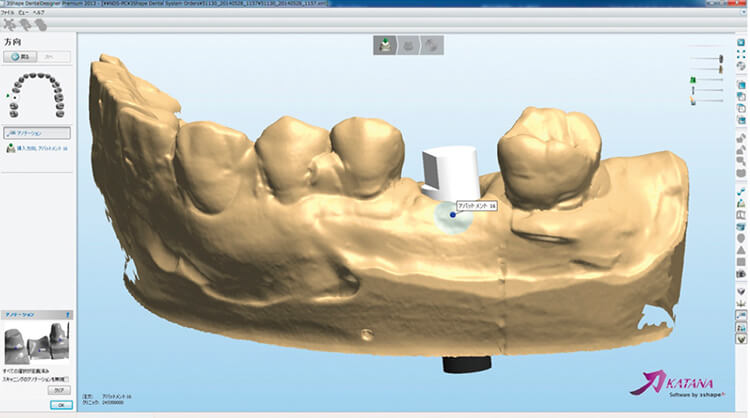Click the camera snapshot icon in right toolbar

741,273
